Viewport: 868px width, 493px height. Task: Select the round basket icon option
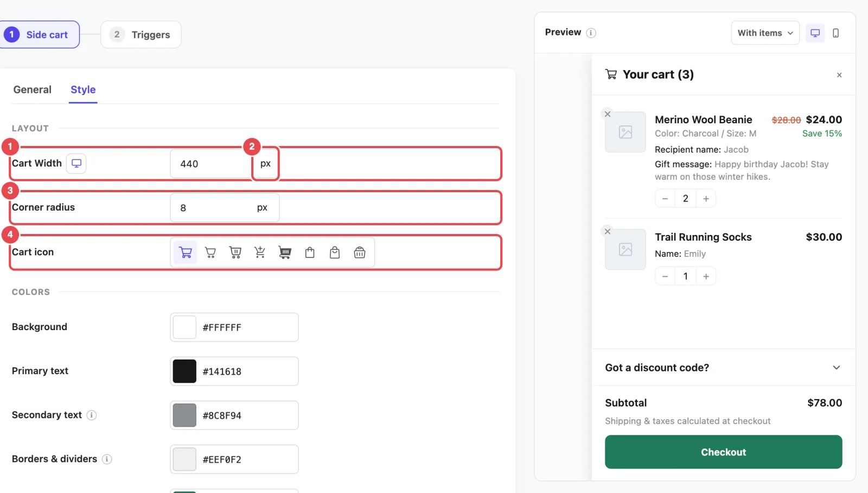click(360, 252)
